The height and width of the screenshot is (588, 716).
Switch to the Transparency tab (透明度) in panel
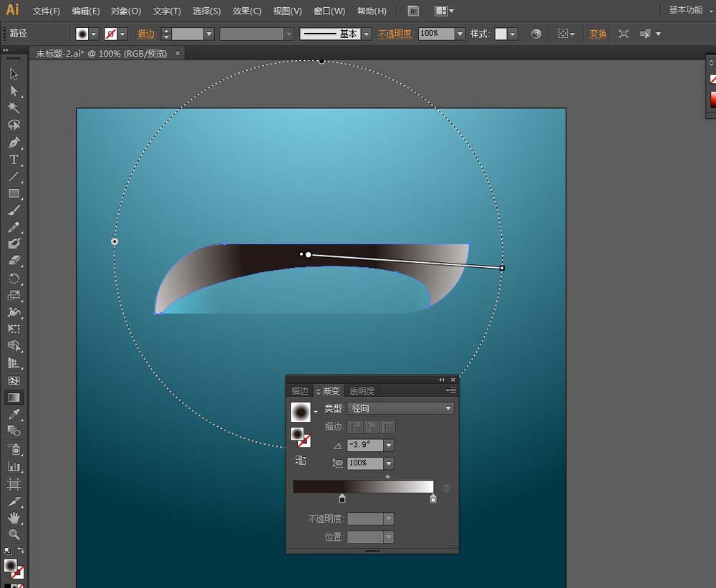[362, 390]
